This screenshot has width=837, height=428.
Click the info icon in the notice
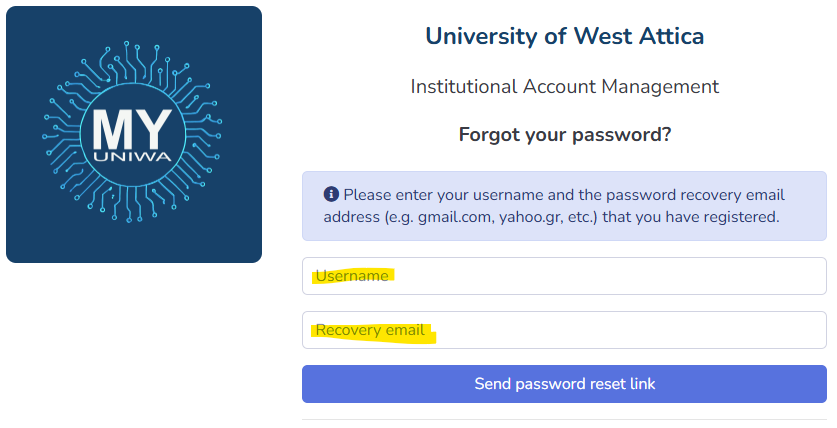(331, 194)
